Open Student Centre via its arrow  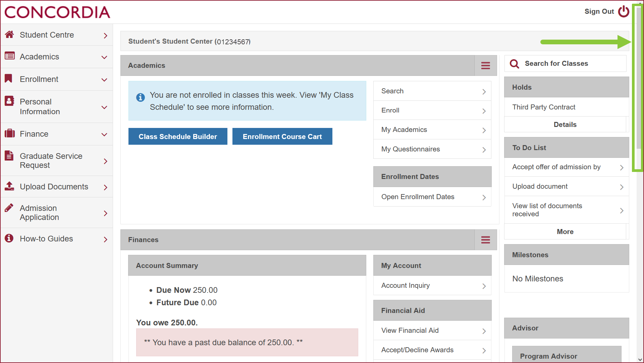coord(105,35)
